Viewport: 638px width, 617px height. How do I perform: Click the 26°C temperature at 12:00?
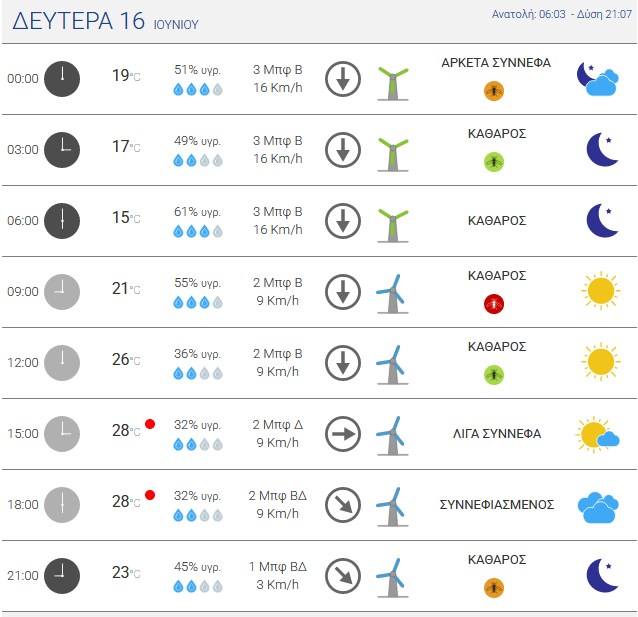click(126, 359)
